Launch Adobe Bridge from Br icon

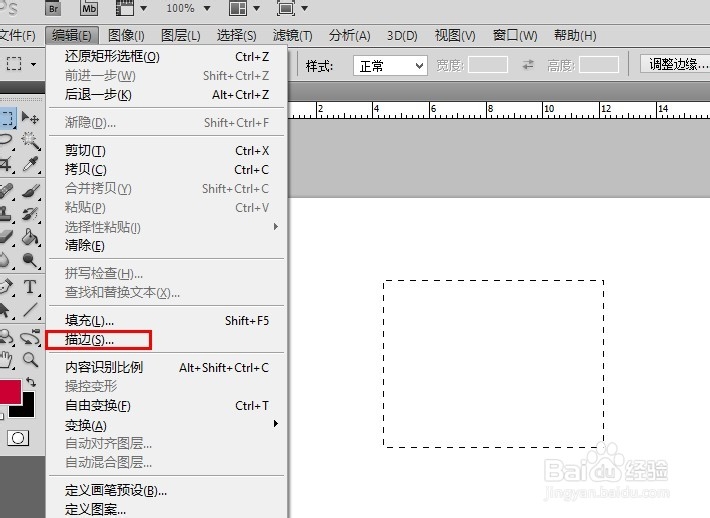(53, 8)
